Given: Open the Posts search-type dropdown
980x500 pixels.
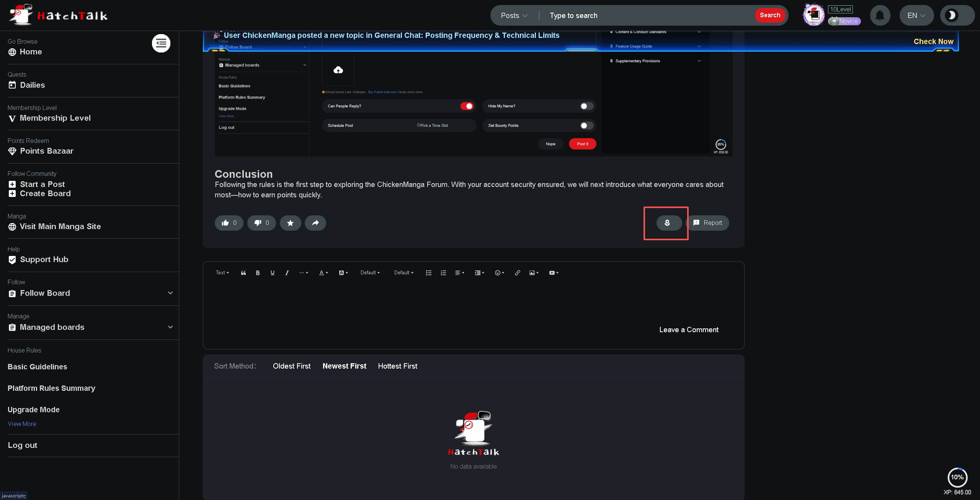Looking at the screenshot, I should (514, 15).
